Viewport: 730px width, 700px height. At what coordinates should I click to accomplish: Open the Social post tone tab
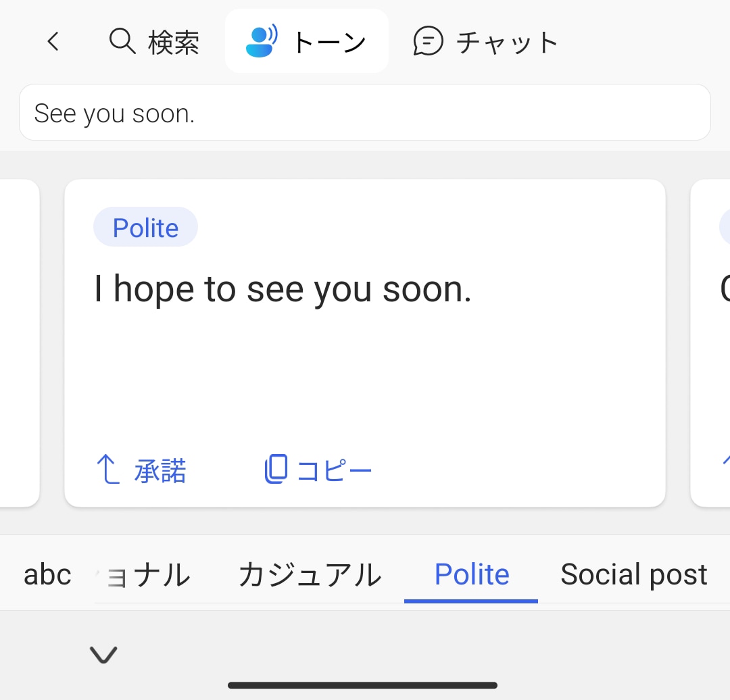click(633, 575)
